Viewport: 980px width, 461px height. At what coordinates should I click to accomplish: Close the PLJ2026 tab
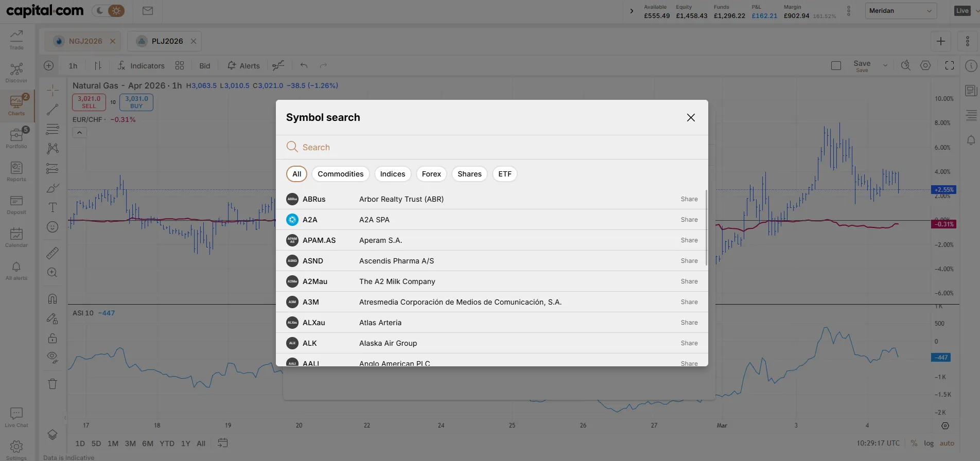coord(194,41)
